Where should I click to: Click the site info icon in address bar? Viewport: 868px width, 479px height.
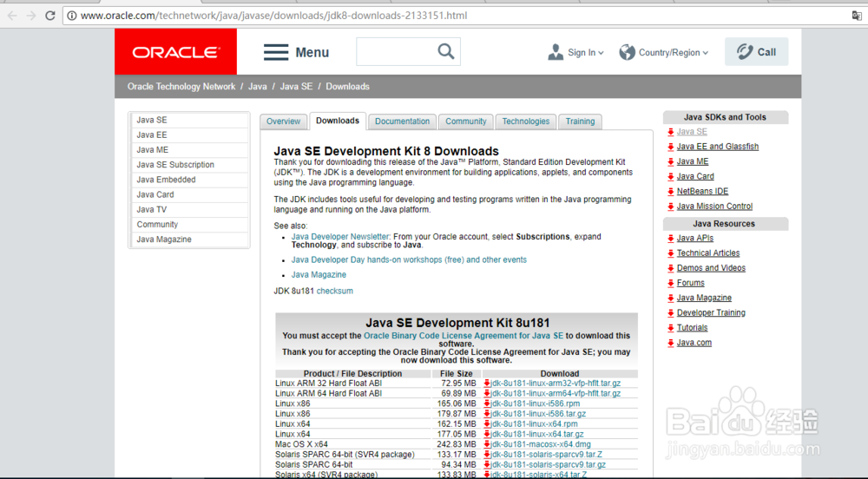(72, 16)
